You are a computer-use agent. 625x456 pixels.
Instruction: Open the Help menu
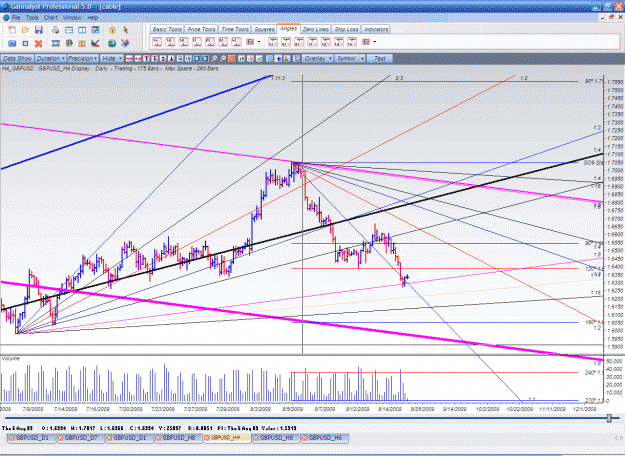[92, 18]
